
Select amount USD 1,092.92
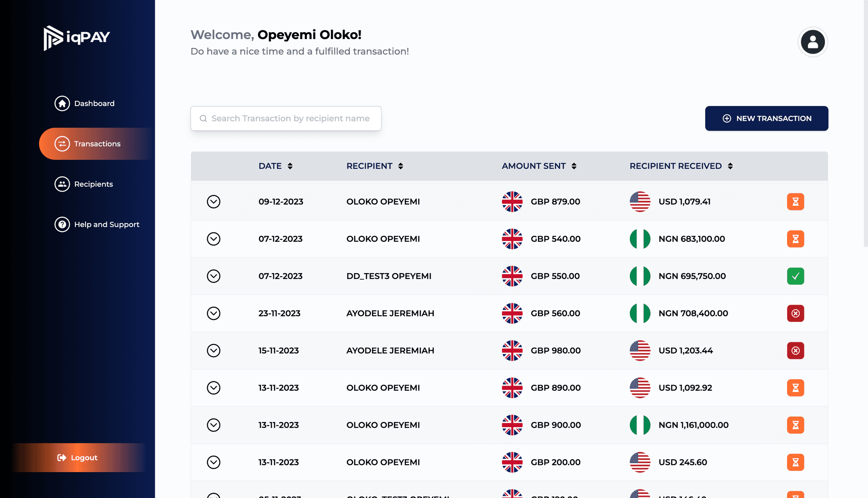(x=685, y=388)
